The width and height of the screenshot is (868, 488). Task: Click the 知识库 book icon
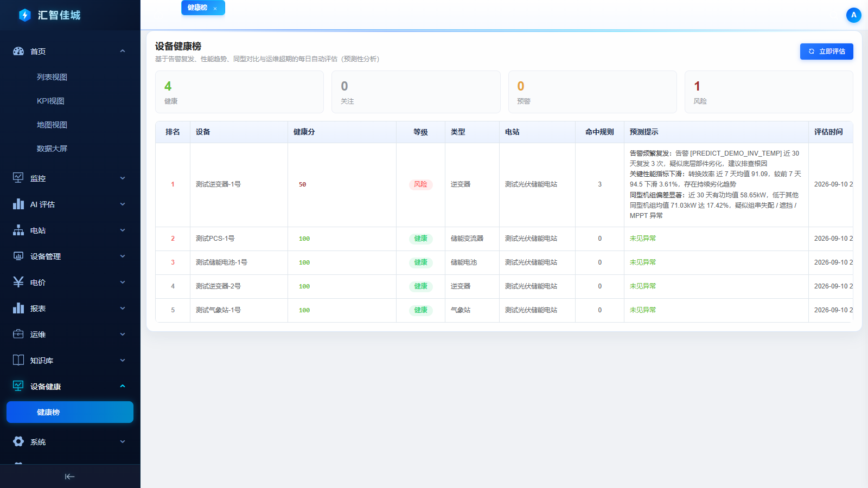(18, 360)
